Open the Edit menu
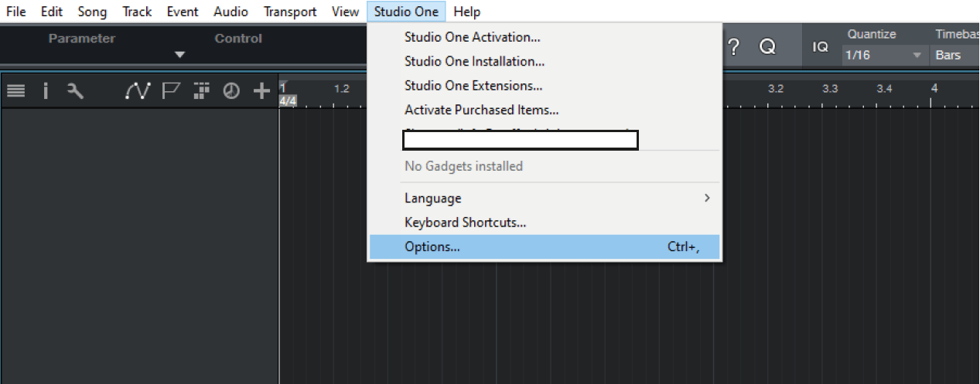 52,12
